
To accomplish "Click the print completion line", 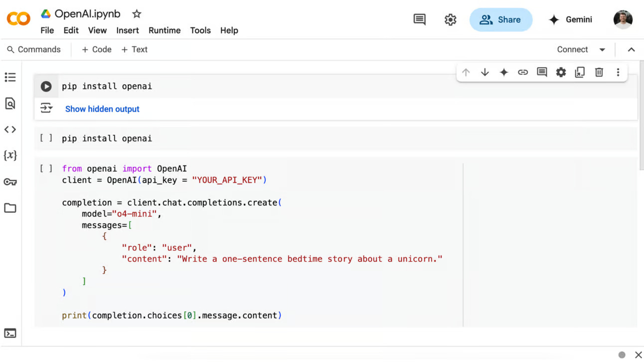I will pos(171,315).
